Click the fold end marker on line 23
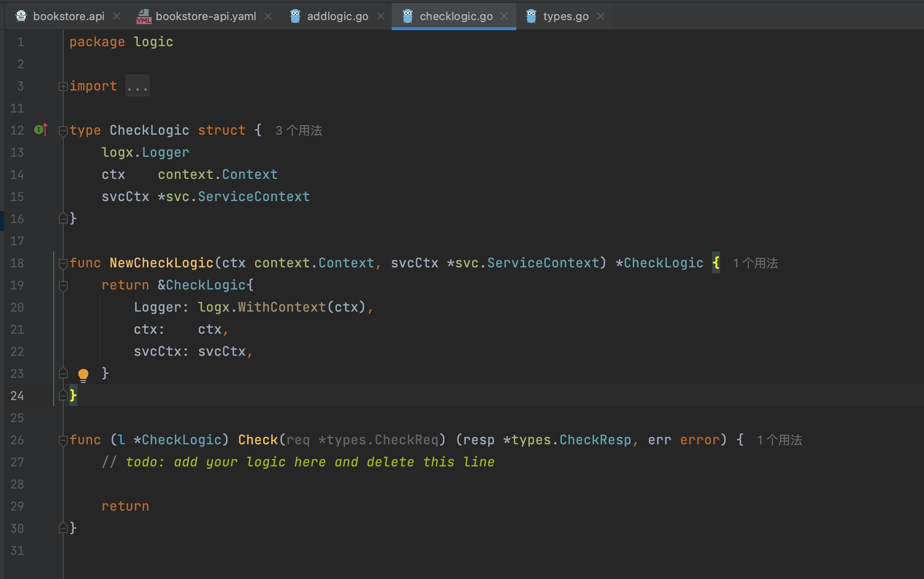The image size is (924, 579). [x=63, y=373]
